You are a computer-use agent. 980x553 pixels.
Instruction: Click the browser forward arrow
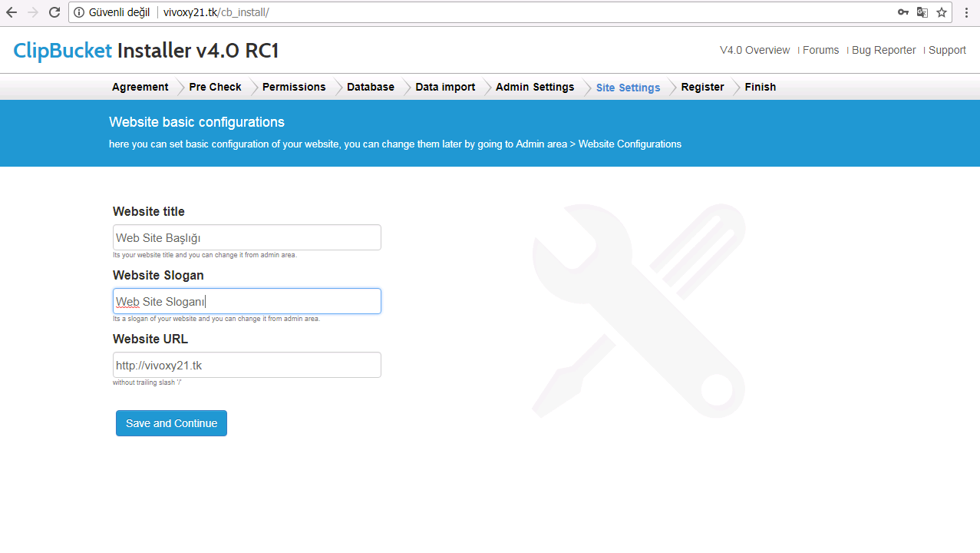32,12
